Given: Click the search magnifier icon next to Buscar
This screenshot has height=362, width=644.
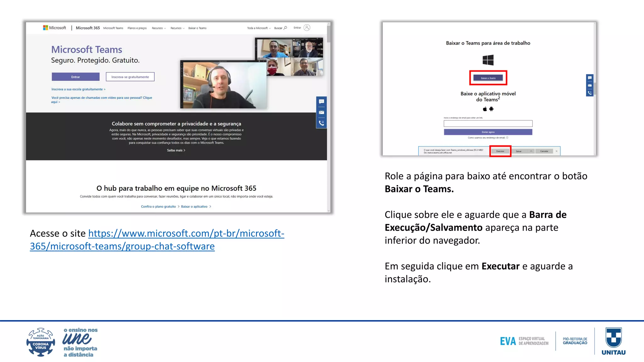Looking at the screenshot, I should pos(286,28).
